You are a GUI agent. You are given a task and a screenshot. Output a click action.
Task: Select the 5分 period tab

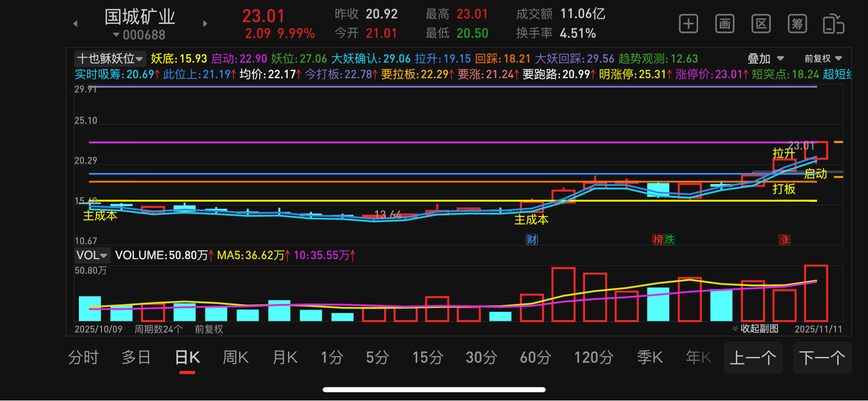pos(377,358)
